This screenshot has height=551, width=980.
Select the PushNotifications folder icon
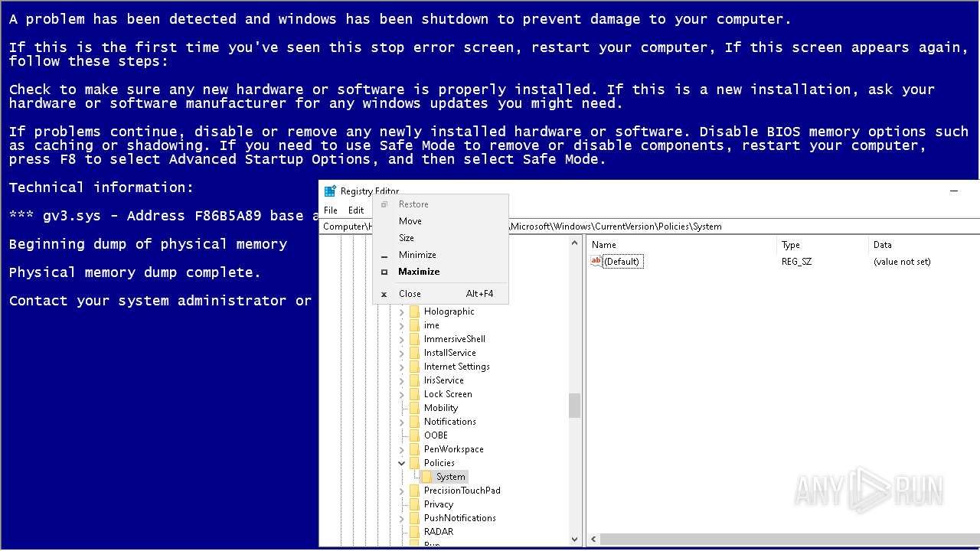point(414,518)
